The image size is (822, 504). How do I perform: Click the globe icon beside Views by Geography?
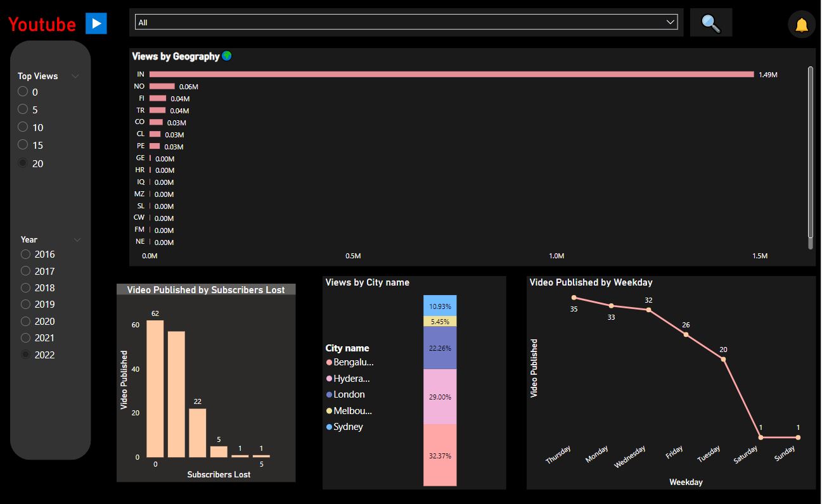[228, 56]
